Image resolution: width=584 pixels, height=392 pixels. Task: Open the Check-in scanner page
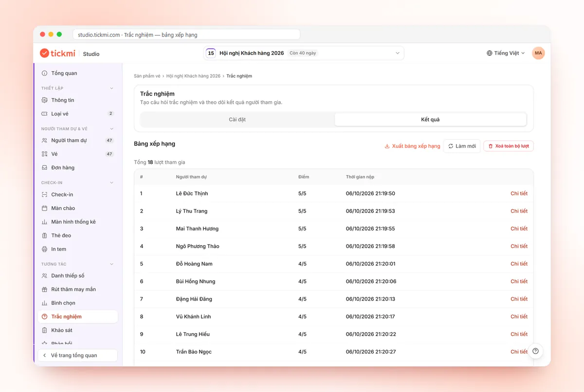77,195
